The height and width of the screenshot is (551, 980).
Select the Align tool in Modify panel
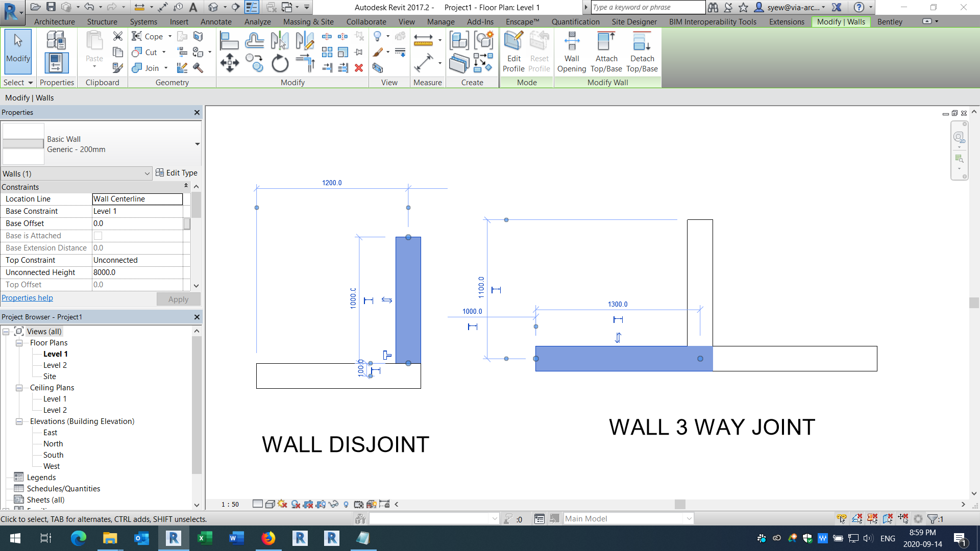pyautogui.click(x=229, y=40)
